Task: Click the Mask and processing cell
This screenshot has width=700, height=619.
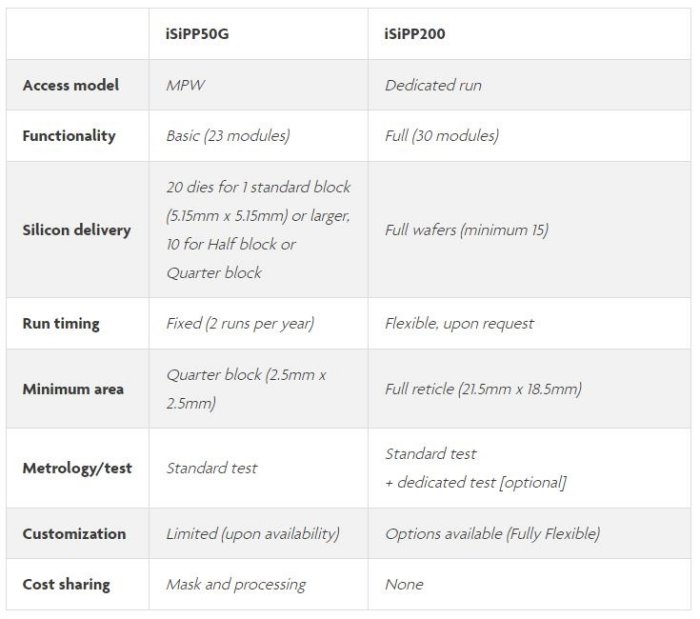Action: [236, 584]
